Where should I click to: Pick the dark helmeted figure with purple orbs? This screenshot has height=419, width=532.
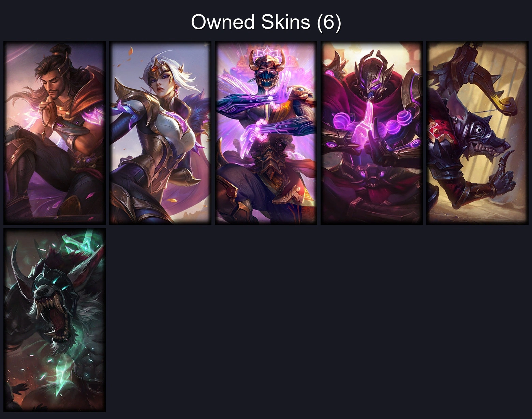[x=372, y=133]
